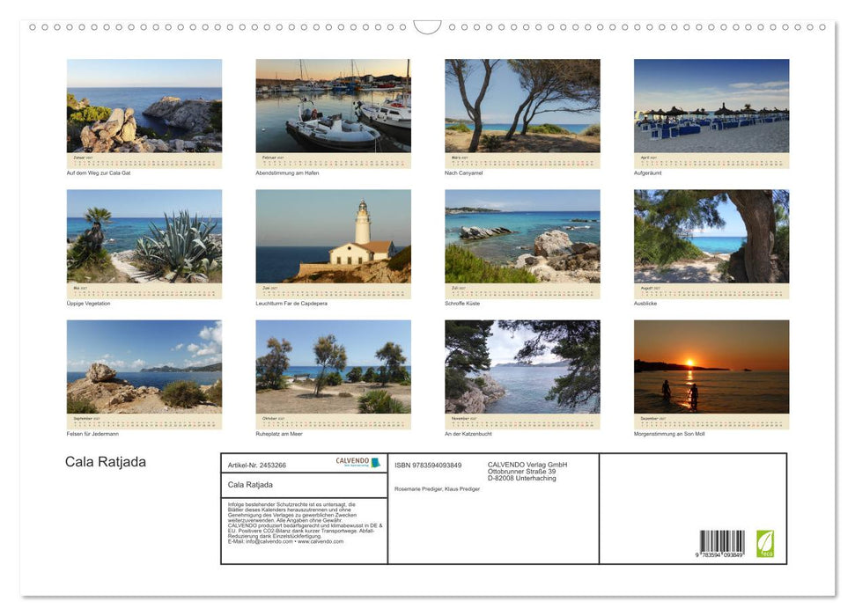The width and height of the screenshot is (855, 616).
Task: Open the 'Üppige Vegetation' agave photo
Action: (144, 236)
